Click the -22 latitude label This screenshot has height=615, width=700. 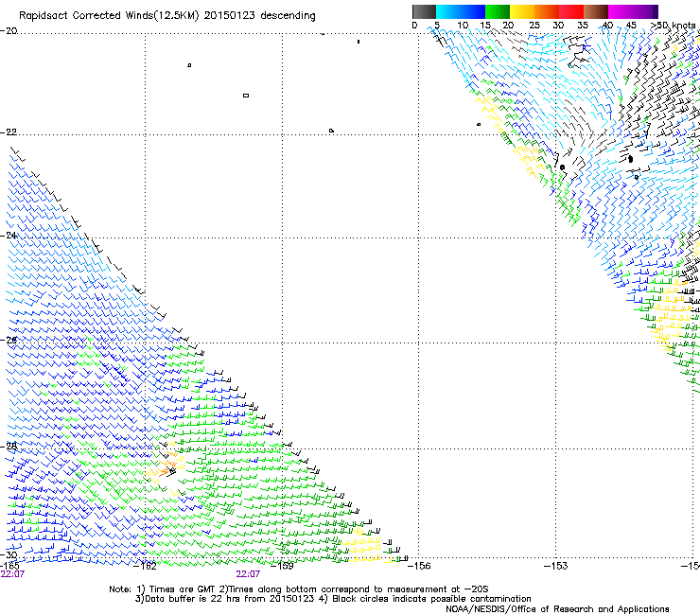point(9,132)
